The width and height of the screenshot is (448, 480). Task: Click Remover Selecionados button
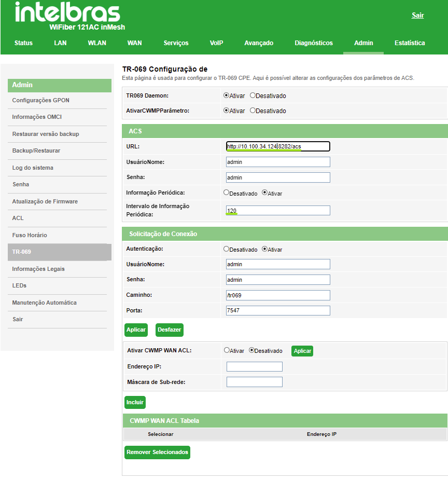click(x=157, y=452)
